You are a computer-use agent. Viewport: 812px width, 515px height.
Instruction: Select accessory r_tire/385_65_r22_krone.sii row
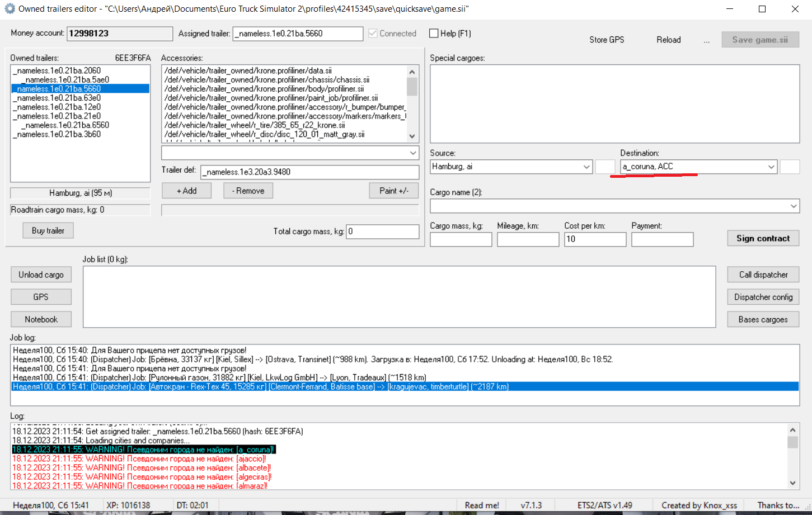click(284, 125)
